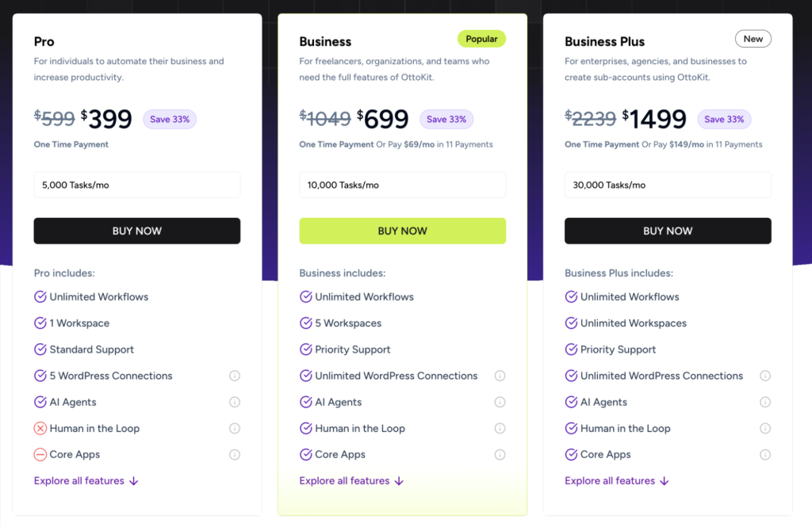Click info icon for Business Plus AI Agents
The height and width of the screenshot is (527, 812).
point(765,403)
